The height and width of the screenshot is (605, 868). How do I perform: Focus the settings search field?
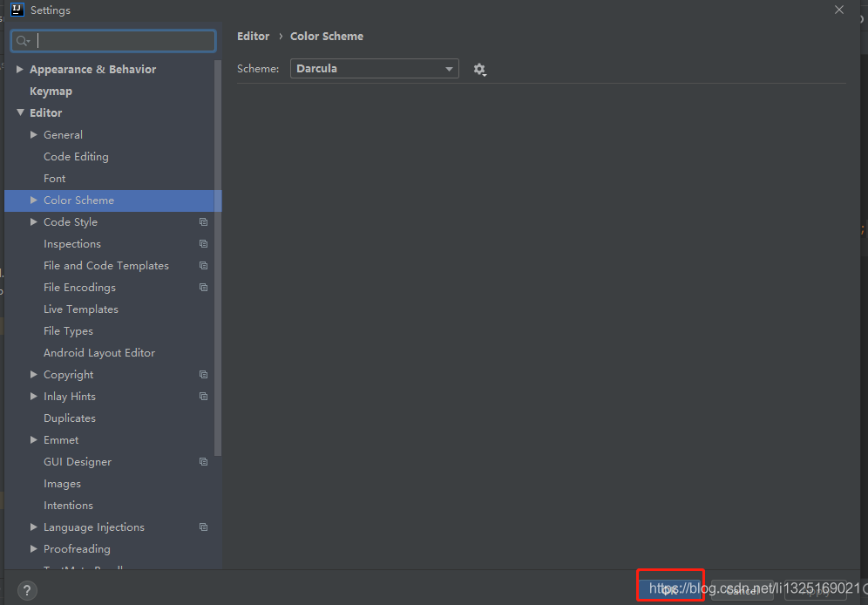pos(113,41)
